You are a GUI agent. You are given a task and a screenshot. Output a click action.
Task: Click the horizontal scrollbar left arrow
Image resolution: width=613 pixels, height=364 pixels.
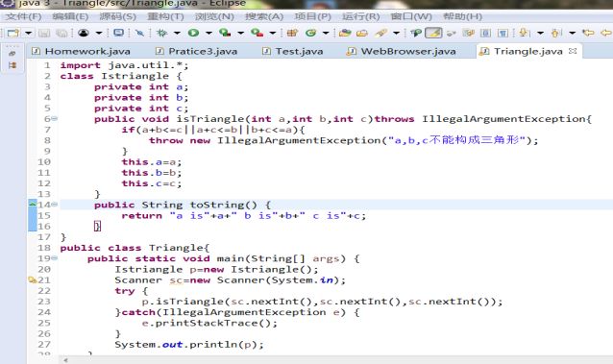click(65, 360)
